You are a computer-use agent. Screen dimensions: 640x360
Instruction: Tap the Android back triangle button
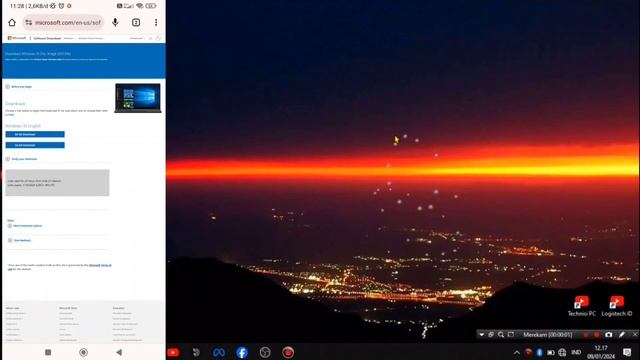(x=119, y=352)
